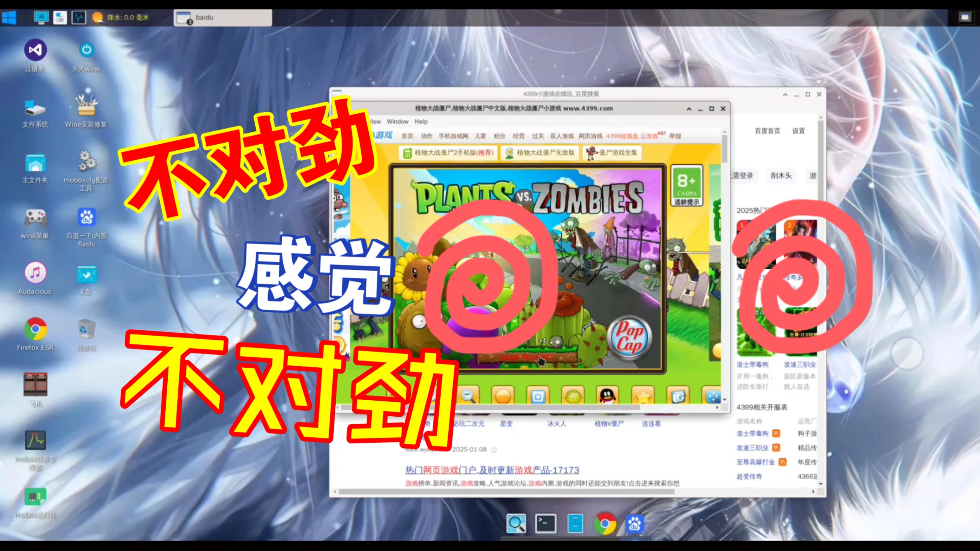Open the 热门网页游戏门户 17173 search result link

click(x=492, y=470)
